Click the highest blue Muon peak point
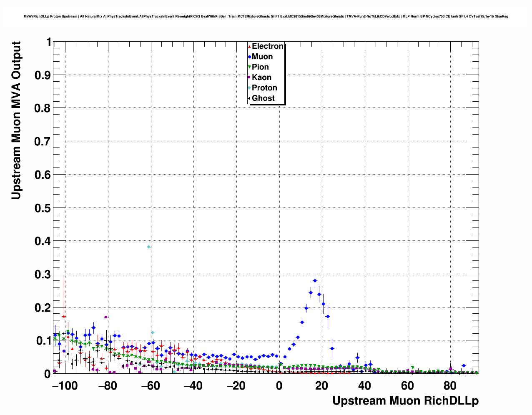 coord(315,280)
